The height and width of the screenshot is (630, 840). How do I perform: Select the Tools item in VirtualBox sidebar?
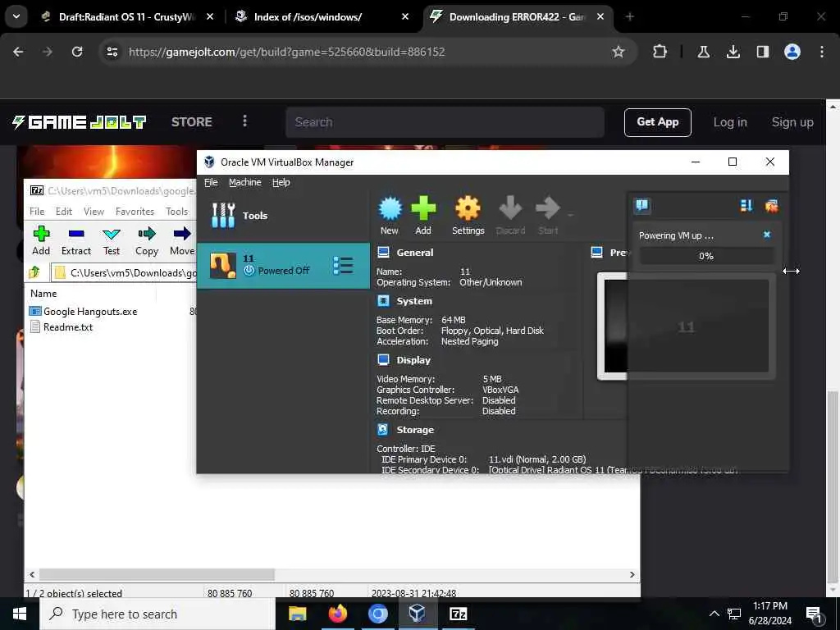(283, 216)
